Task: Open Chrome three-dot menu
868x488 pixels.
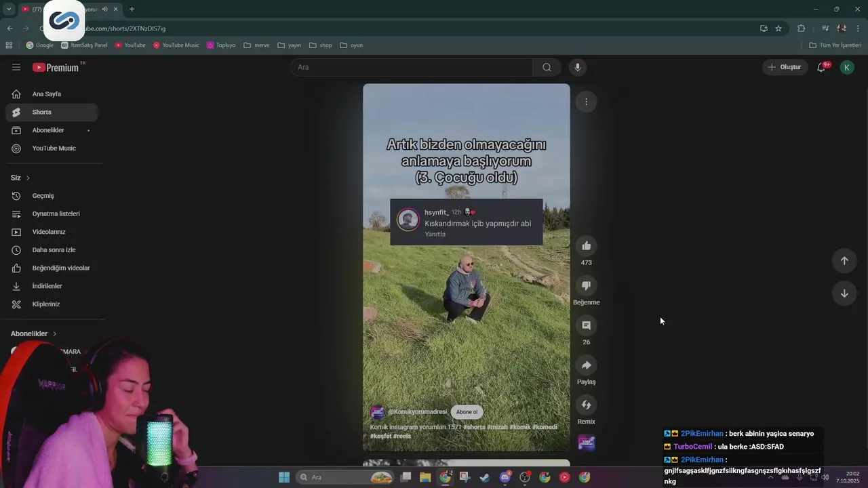Action: (x=859, y=28)
